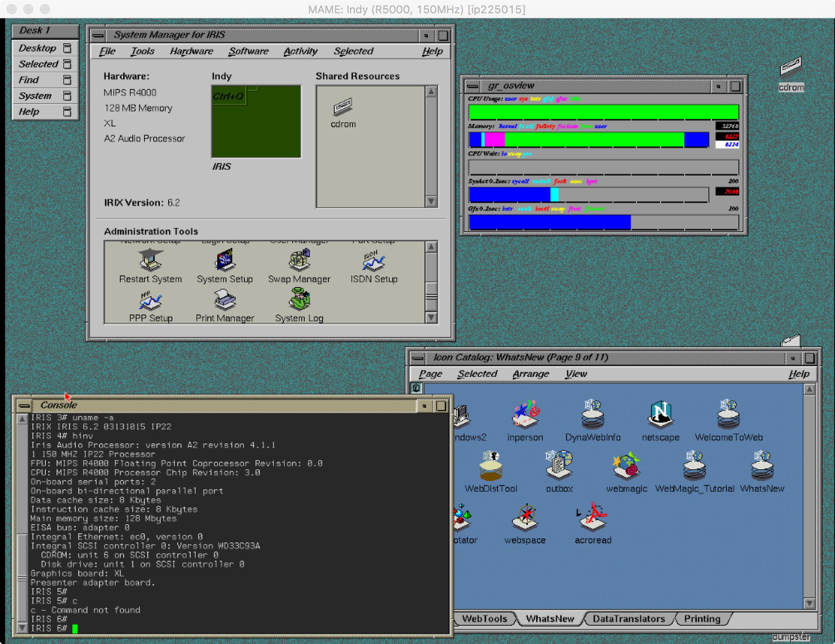Select the DynaWebInfo icon

593,414
